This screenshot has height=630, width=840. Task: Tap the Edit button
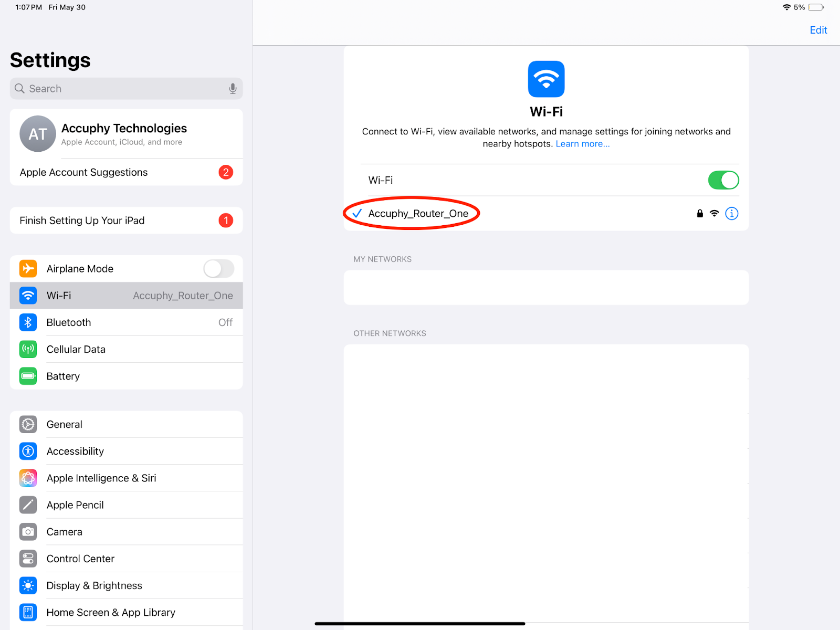[x=818, y=30]
